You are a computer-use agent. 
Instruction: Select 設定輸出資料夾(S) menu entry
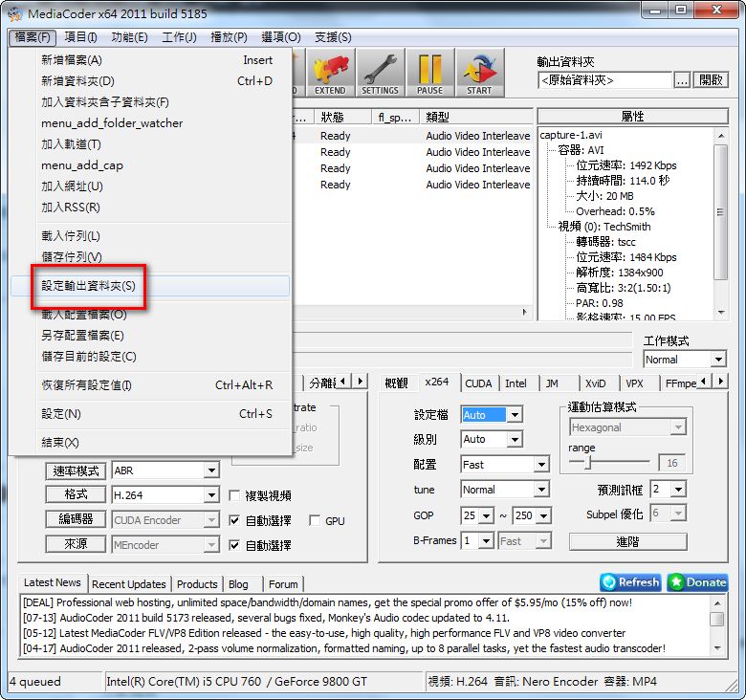(x=150, y=286)
